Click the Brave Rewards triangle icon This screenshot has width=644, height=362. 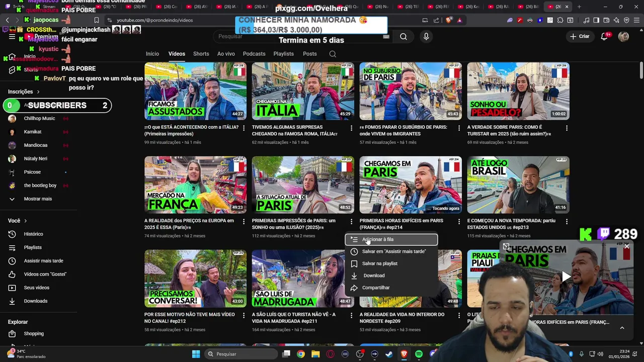[459, 20]
